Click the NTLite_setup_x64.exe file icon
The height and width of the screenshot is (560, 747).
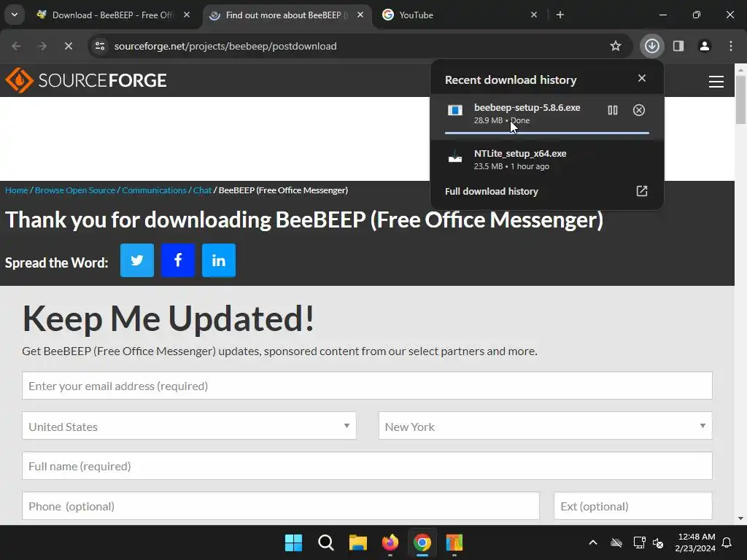(x=455, y=157)
